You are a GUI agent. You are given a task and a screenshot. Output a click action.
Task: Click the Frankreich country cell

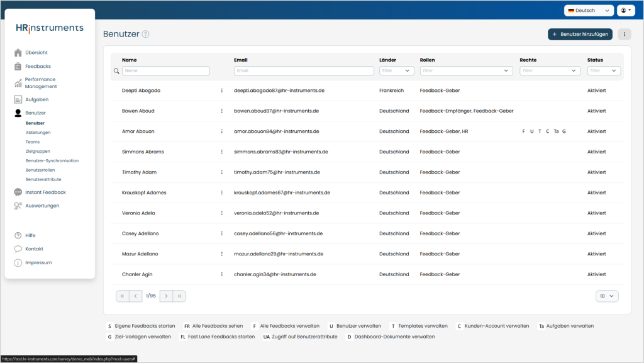pos(391,91)
